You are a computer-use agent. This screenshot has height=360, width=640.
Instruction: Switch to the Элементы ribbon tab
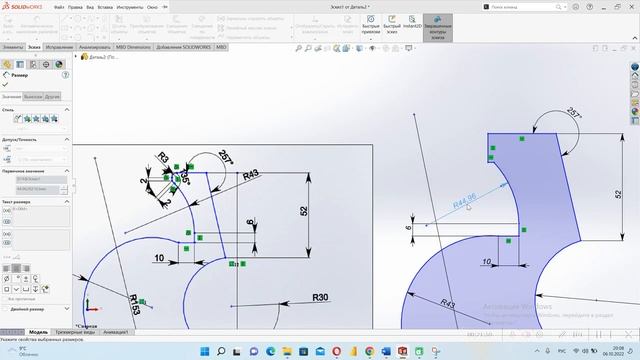coord(13,47)
